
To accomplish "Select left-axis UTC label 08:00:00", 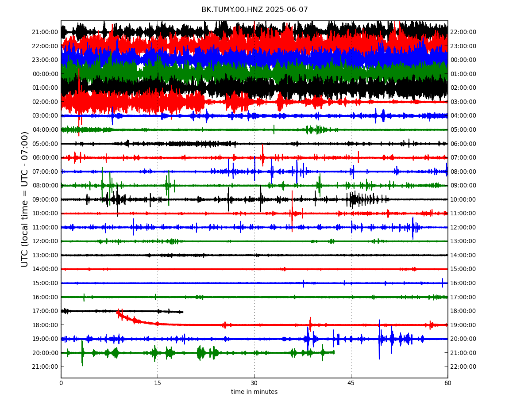I will 45,186.
